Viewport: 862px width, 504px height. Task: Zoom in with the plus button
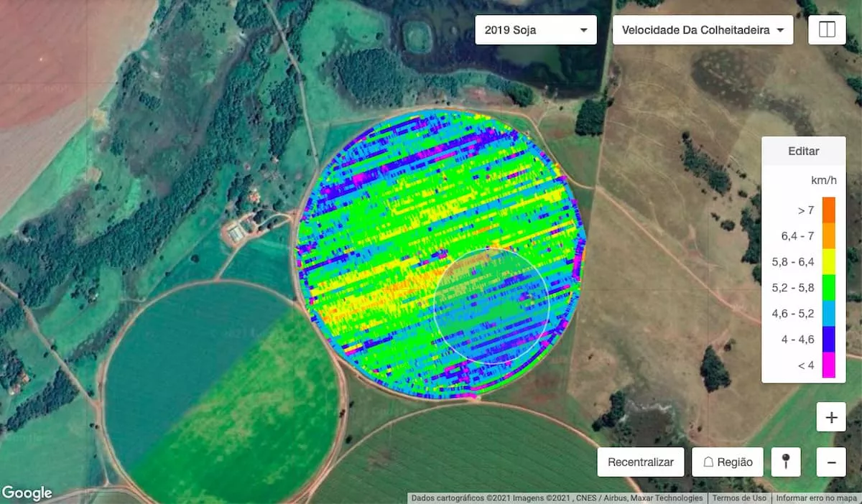pos(831,417)
